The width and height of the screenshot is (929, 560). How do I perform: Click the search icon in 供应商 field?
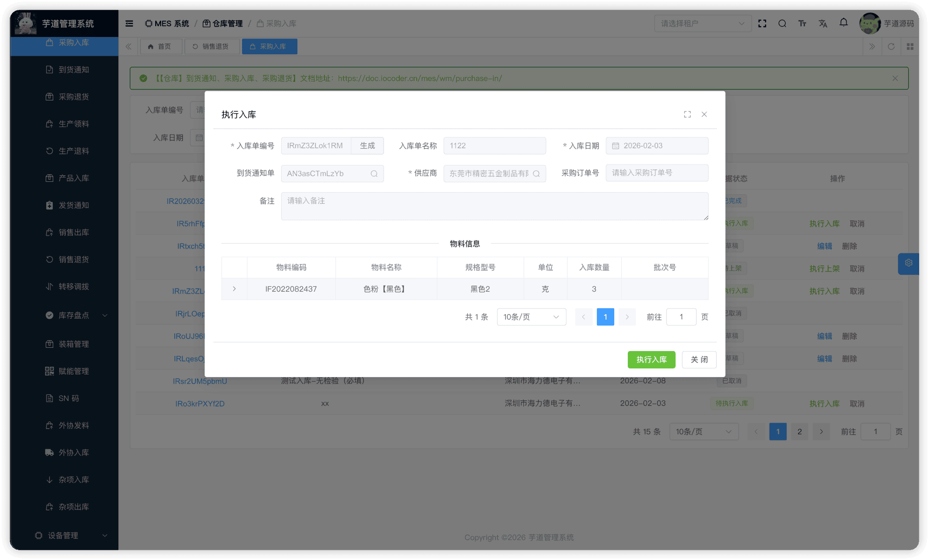click(x=536, y=173)
